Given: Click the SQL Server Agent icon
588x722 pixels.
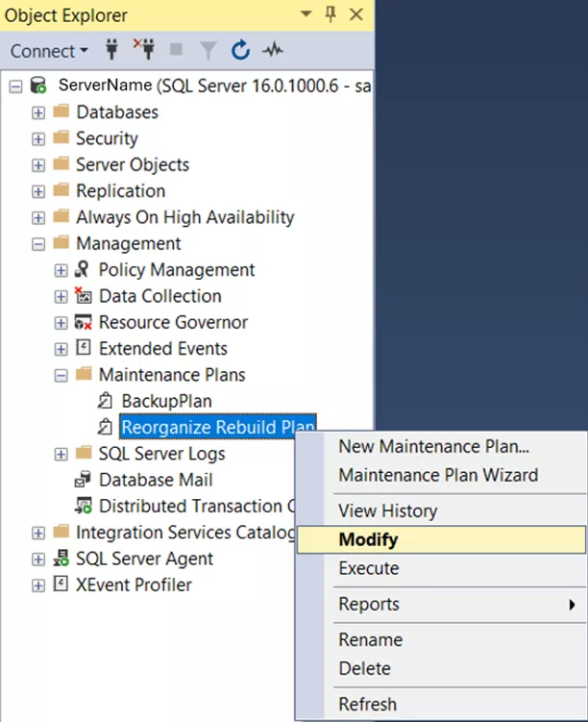Looking at the screenshot, I should [61, 558].
